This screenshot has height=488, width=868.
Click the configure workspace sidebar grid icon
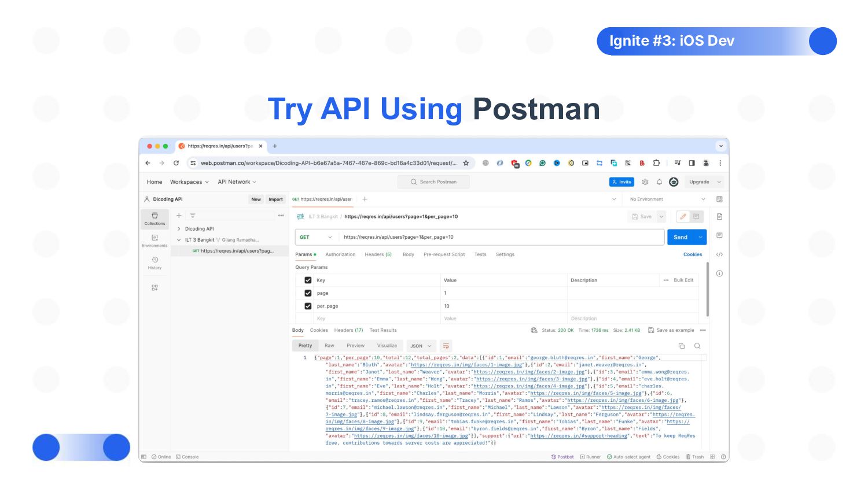coord(155,287)
